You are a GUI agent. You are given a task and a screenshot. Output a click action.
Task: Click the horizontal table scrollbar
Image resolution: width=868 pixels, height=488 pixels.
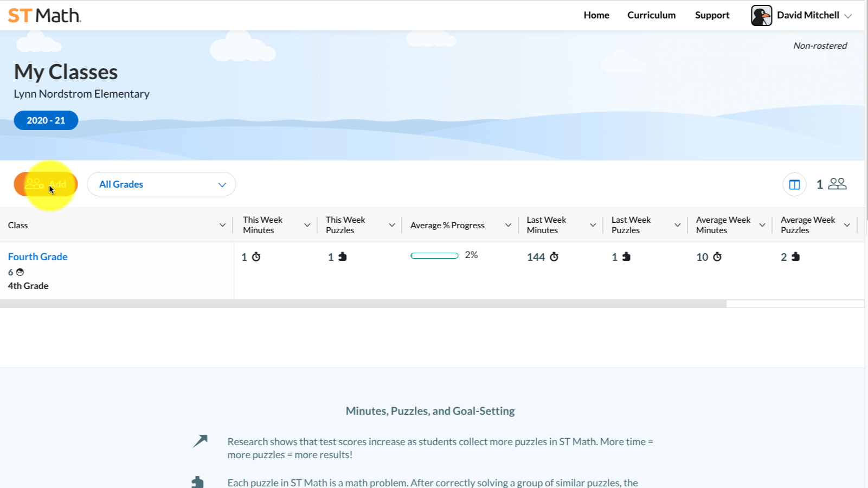(x=363, y=304)
